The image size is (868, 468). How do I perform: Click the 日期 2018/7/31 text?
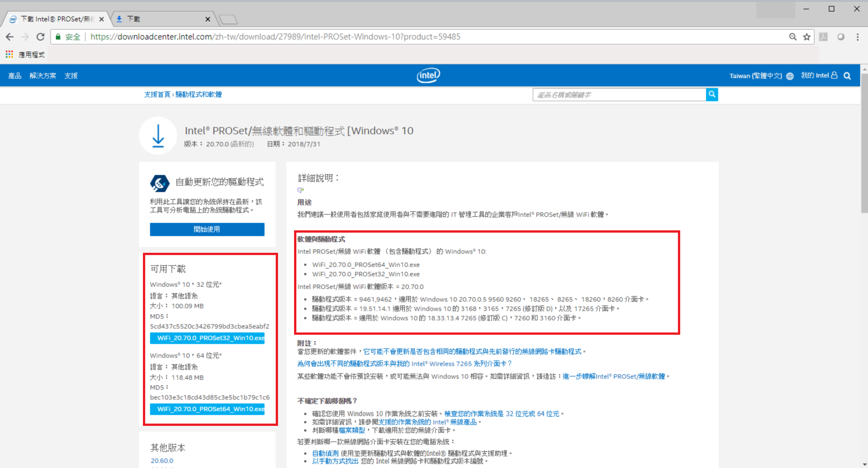(294, 144)
